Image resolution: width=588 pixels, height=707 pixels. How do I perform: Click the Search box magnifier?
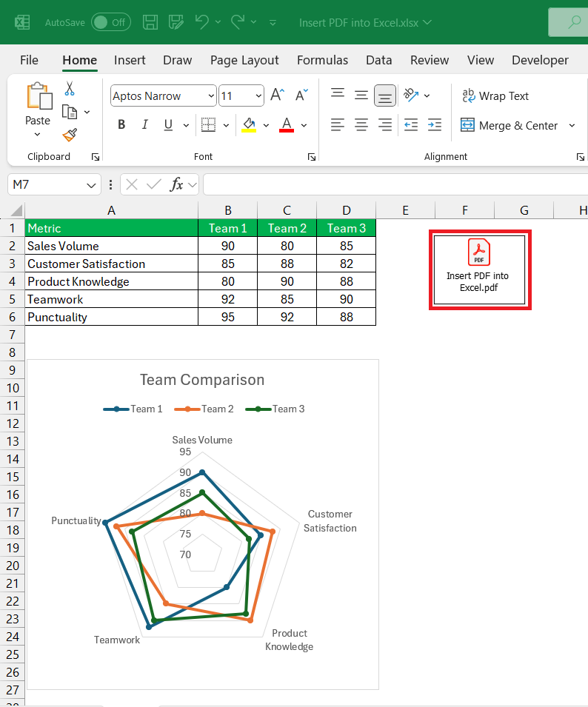[x=574, y=22]
